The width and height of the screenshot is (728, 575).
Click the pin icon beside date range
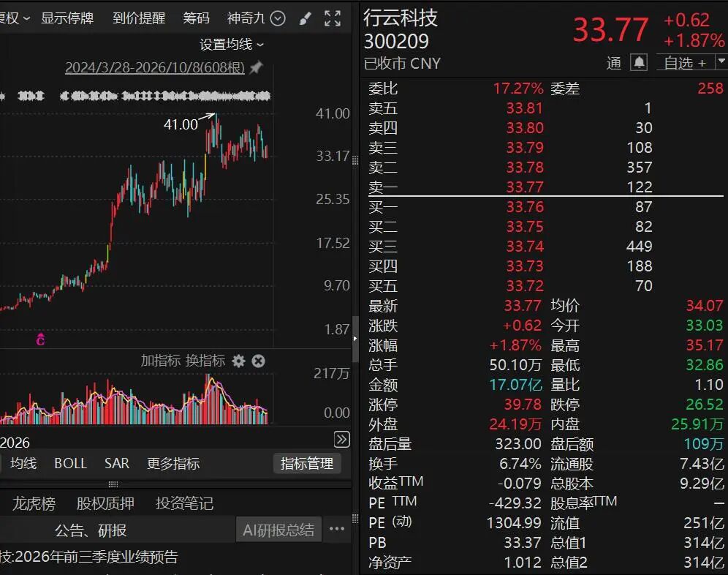(256, 67)
